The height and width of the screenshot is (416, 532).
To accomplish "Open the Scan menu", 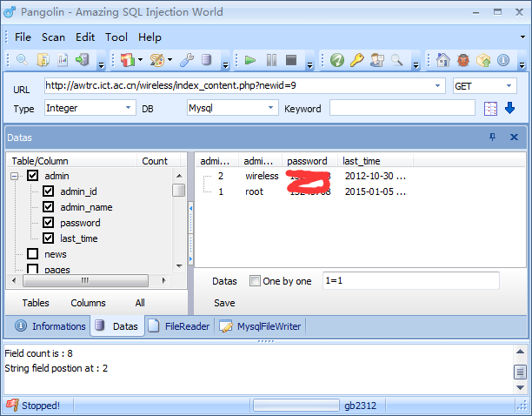I will pos(53,37).
